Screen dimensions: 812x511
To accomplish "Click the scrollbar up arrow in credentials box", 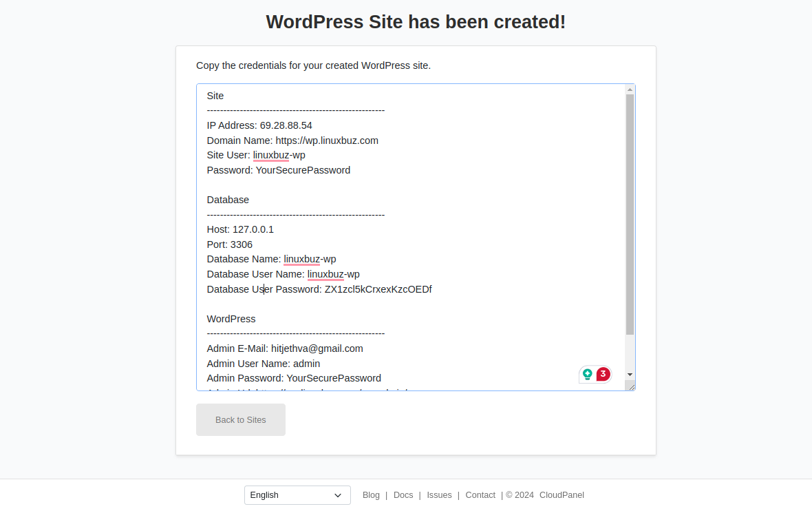I will coord(630,90).
